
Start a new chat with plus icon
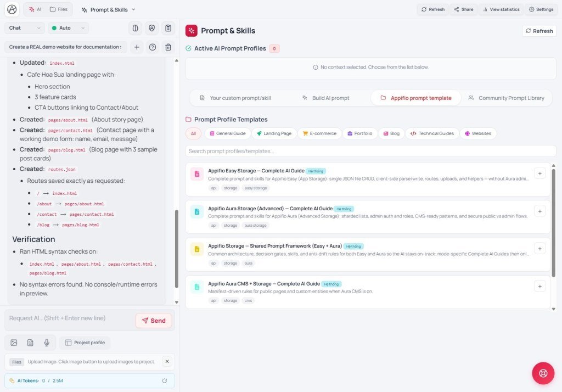point(137,47)
